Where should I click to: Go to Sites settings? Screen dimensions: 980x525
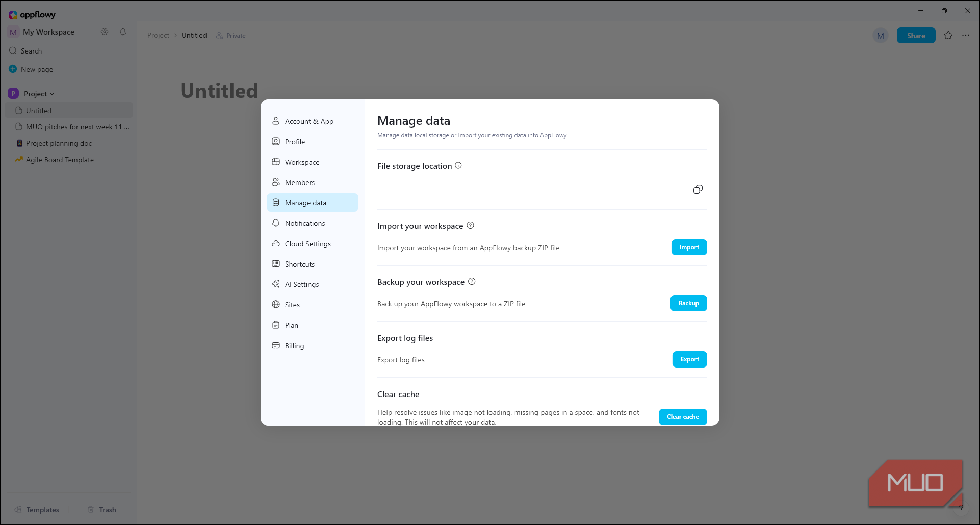tap(313, 305)
